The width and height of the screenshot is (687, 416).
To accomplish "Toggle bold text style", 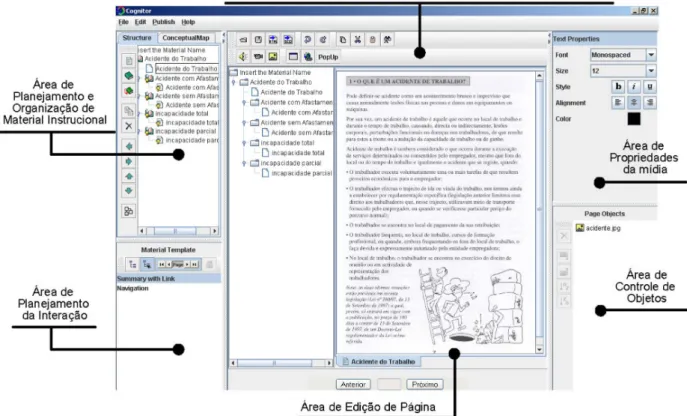I will click(618, 86).
